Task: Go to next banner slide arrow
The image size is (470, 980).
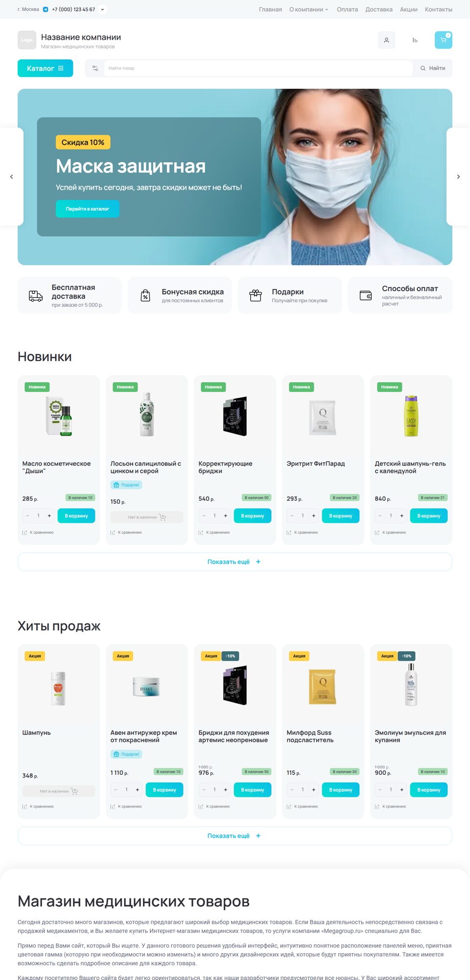Action: (458, 176)
